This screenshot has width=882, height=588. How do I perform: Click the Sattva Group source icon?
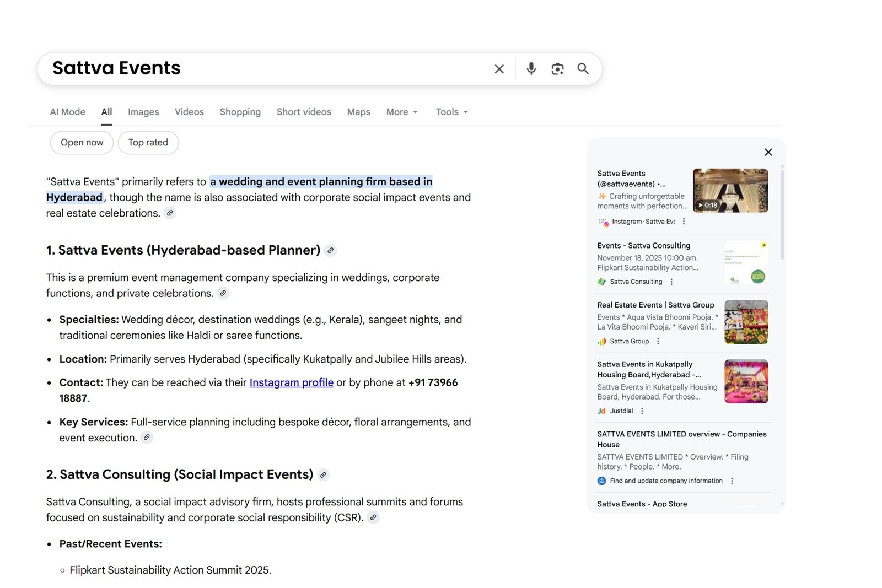click(601, 341)
